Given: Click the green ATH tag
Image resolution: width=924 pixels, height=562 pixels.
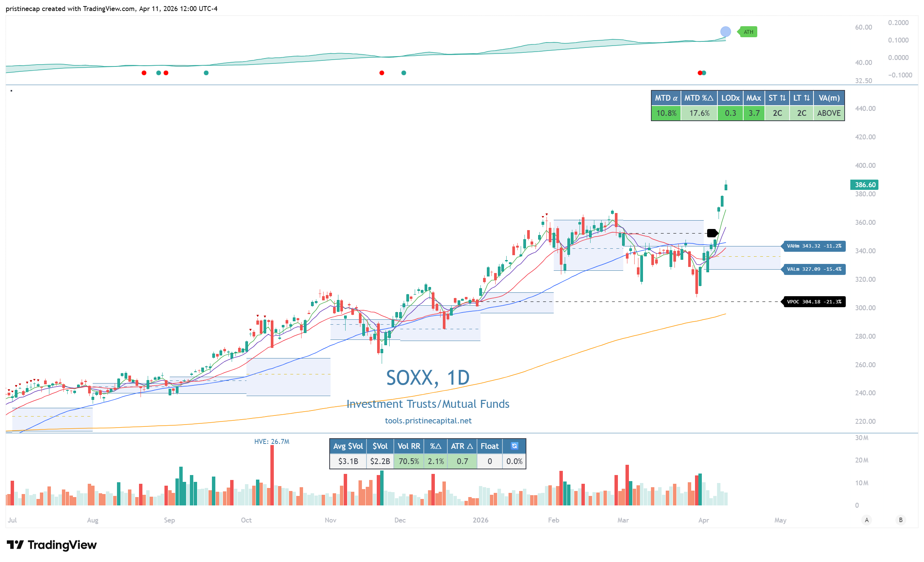Looking at the screenshot, I should pyautogui.click(x=748, y=32).
